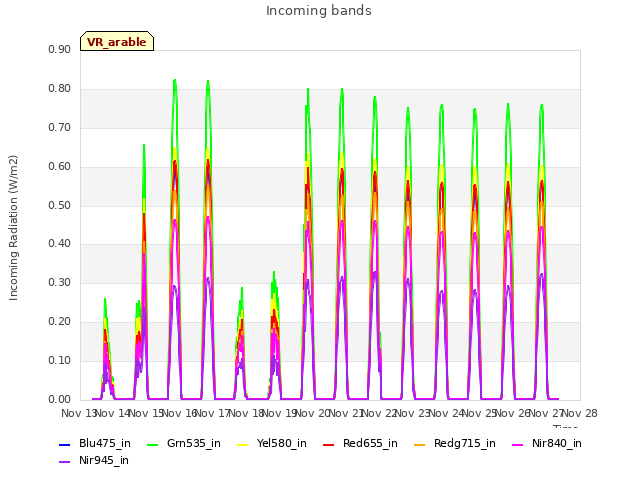Click the 0.90 y-axis tick label
This screenshot has width=640, height=480.
[59, 49]
